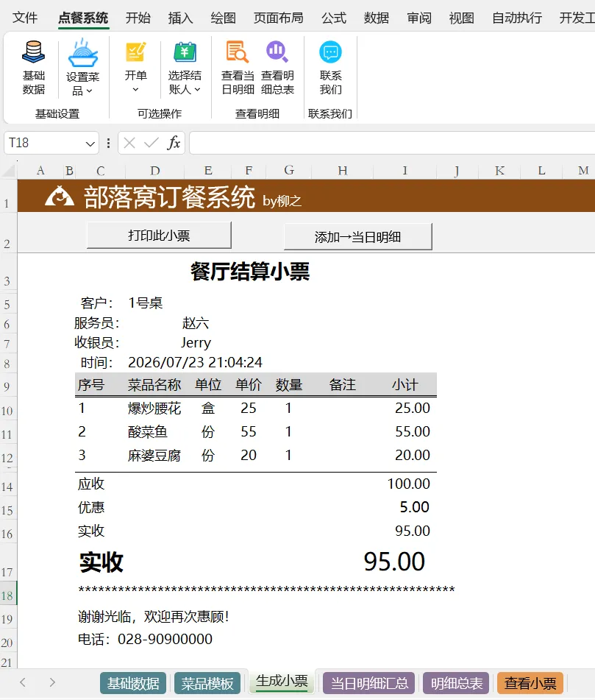Click the 打印此小票 button

[x=160, y=236]
